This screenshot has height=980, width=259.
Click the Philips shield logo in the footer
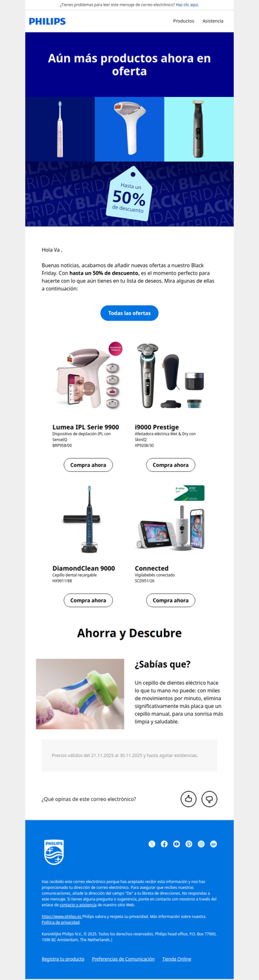[x=54, y=852]
